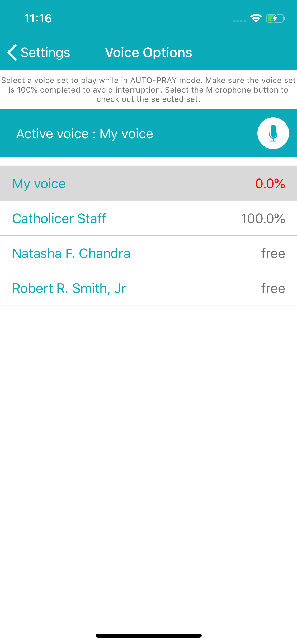
Task: Tap the cellular signal dots
Action: click(x=239, y=21)
